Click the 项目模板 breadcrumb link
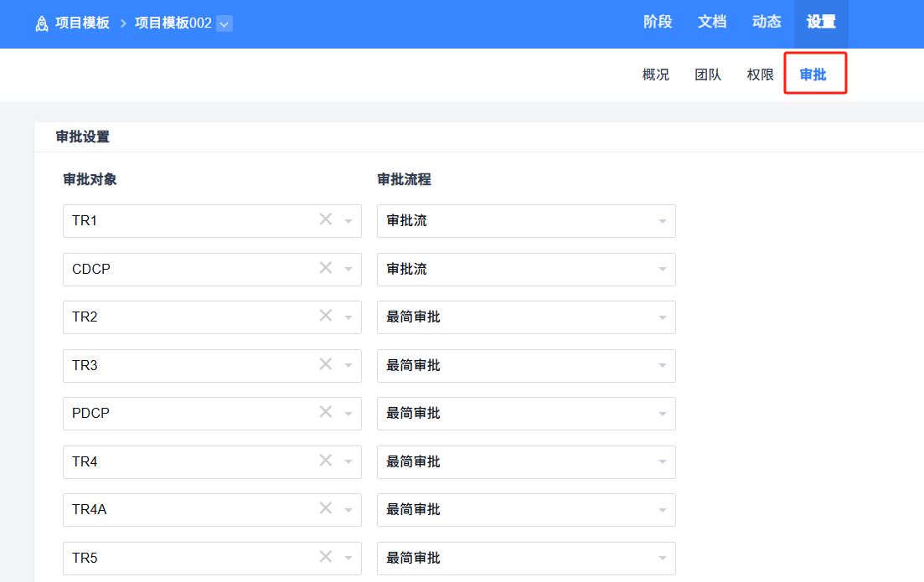Image resolution: width=924 pixels, height=582 pixels. [x=82, y=23]
